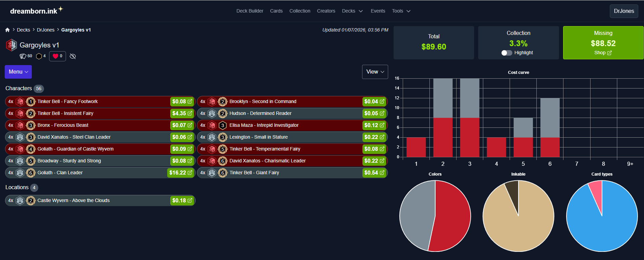Click the Total $89.60 panel
644x260 pixels.
(x=434, y=43)
